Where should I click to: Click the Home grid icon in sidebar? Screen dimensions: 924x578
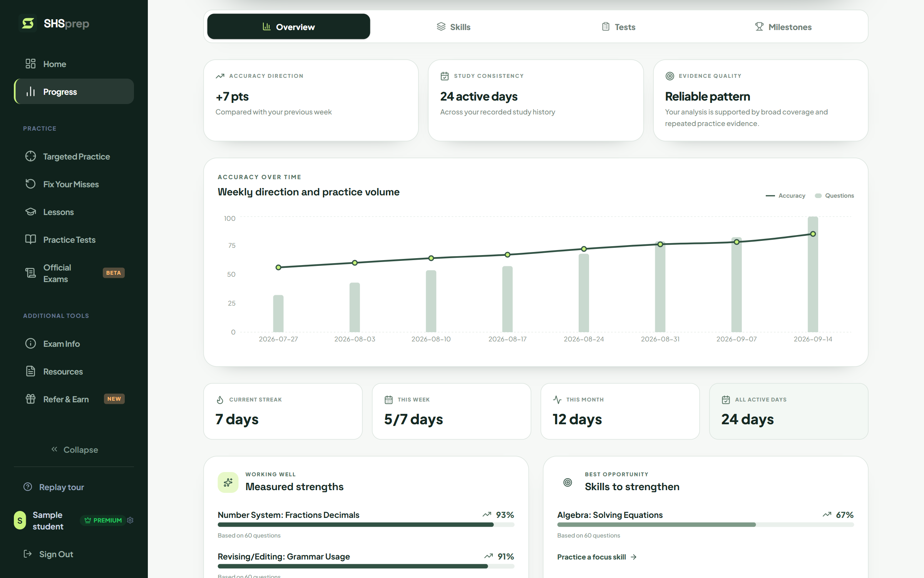pos(30,64)
